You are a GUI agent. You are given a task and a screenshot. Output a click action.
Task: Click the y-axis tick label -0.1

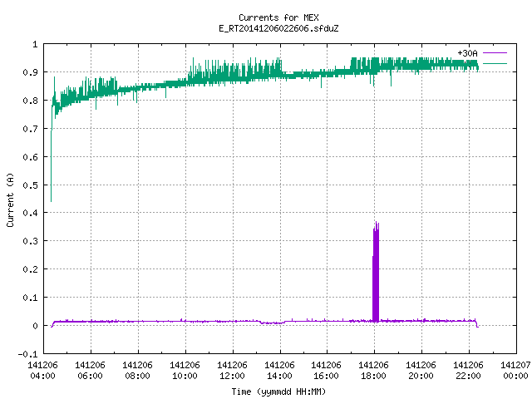click(x=27, y=354)
